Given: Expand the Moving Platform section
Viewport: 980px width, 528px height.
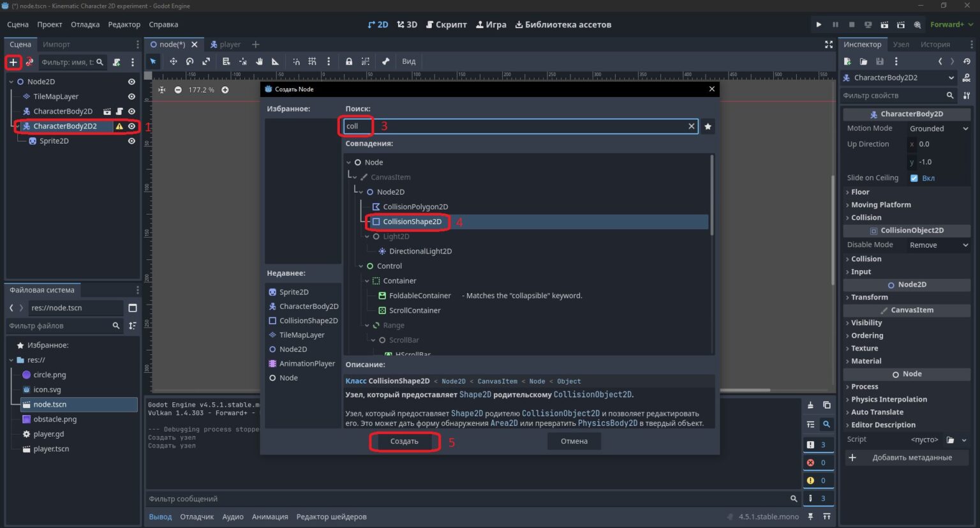Looking at the screenshot, I should [880, 205].
